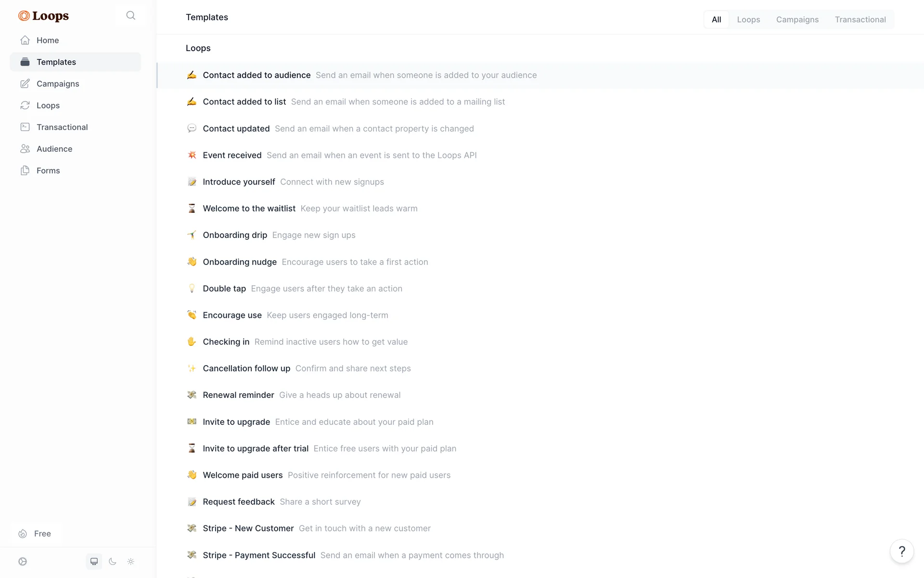Select the Loops filter tab

pos(748,19)
